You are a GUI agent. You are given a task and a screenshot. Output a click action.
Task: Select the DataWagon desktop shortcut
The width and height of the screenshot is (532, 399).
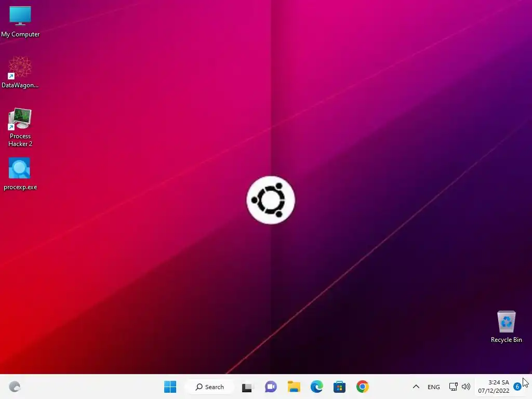pos(20,72)
